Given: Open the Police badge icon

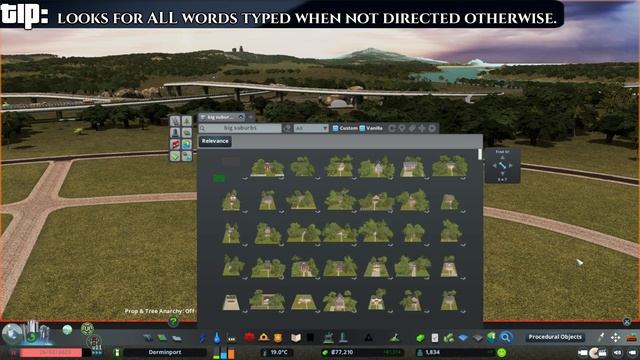Looking at the screenshot, I should tap(278, 338).
